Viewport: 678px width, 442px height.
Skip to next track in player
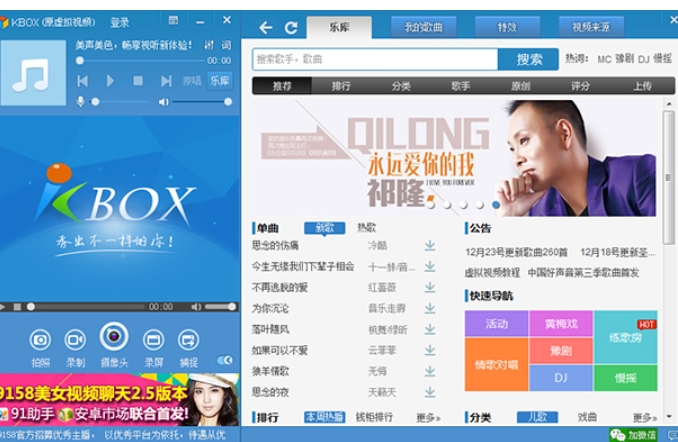(166, 81)
